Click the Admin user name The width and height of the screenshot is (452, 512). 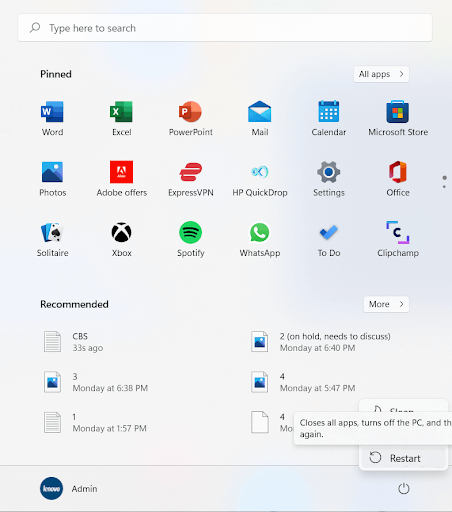pyautogui.click(x=84, y=489)
